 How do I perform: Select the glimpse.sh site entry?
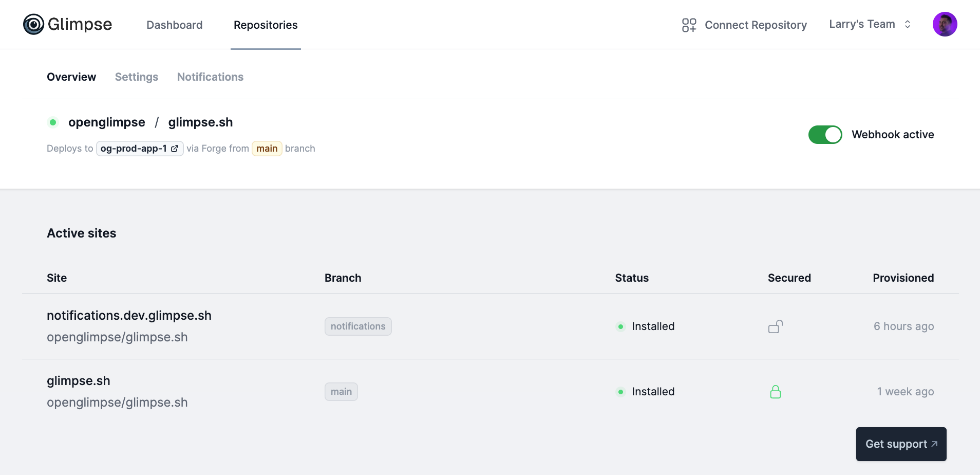(78, 380)
